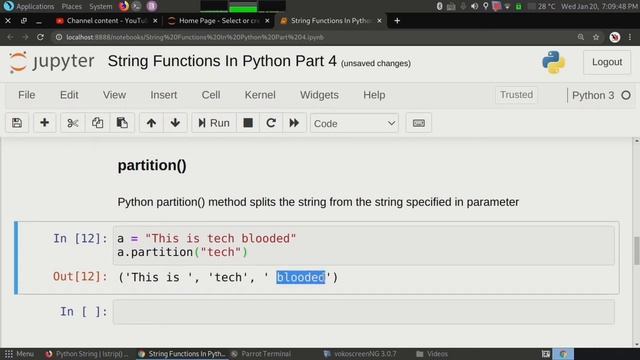Click the partition() method description paragraph
The image size is (640, 360).
[318, 202]
